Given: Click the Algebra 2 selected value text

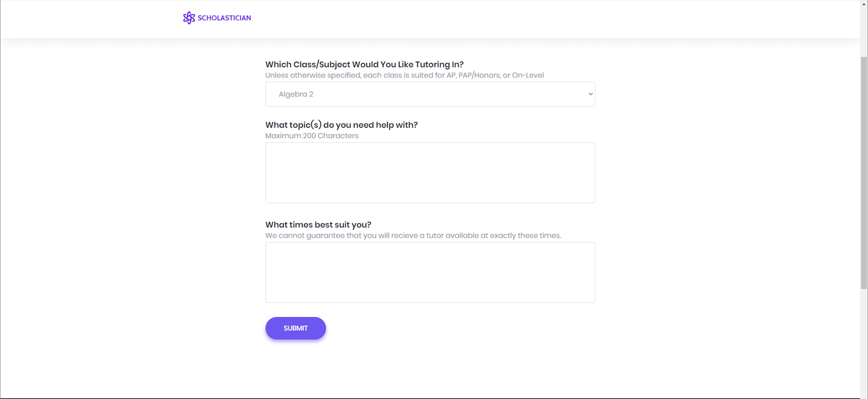Looking at the screenshot, I should [296, 94].
